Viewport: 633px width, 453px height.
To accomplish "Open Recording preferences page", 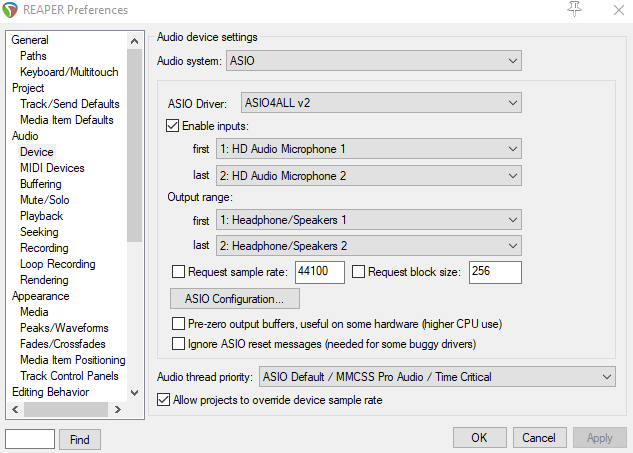I will coord(44,248).
